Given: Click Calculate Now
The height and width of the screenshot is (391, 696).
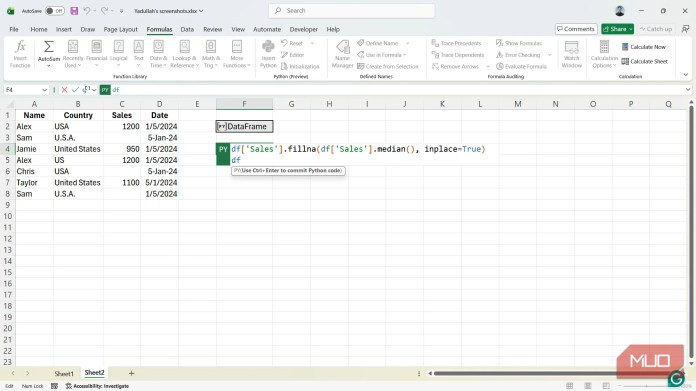Looking at the screenshot, I should pyautogui.click(x=644, y=47).
